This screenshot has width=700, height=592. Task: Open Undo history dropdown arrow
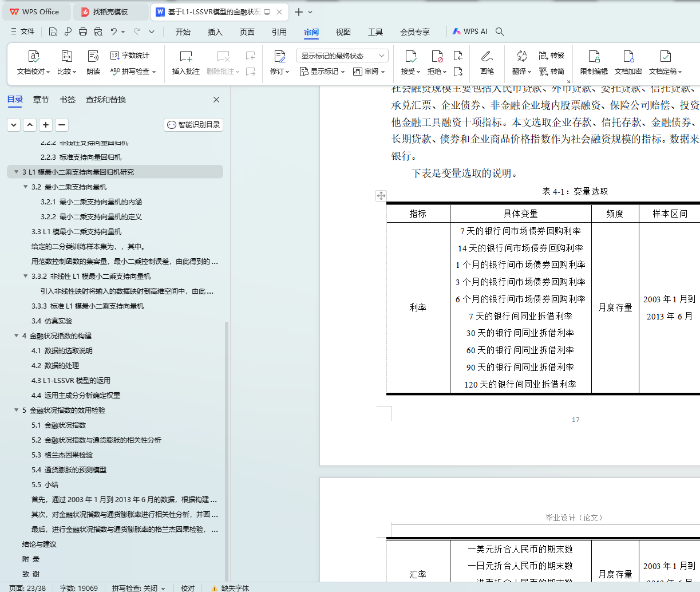[x=124, y=31]
